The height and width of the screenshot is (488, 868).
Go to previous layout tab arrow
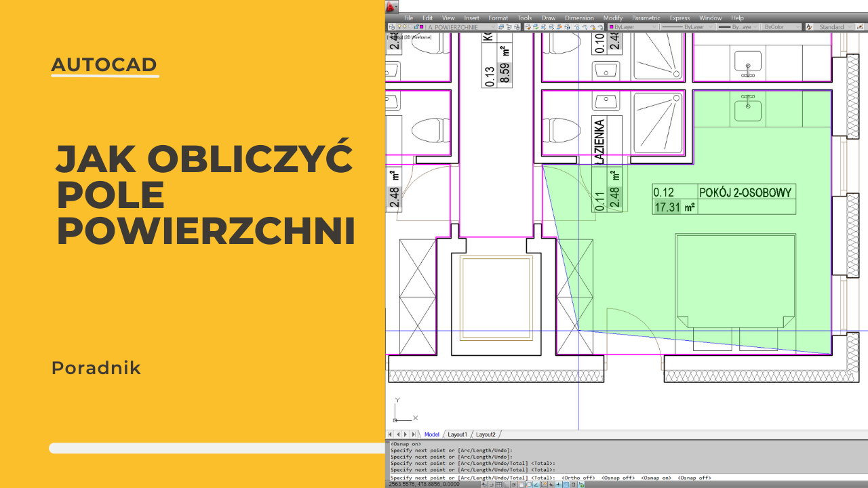[x=397, y=434]
